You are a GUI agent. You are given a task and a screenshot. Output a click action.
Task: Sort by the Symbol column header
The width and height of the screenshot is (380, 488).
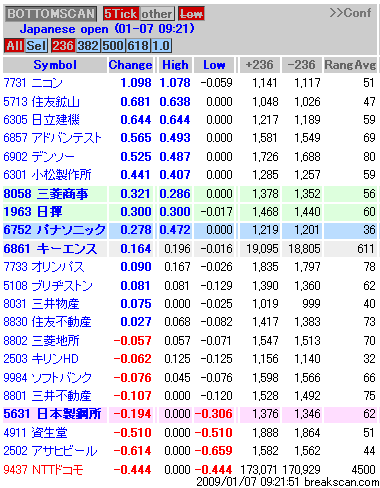[55, 65]
